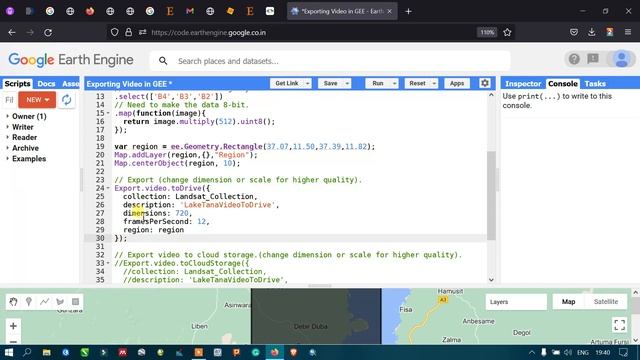
Task: Open ENG language indicator in tray
Action: pos(582,352)
